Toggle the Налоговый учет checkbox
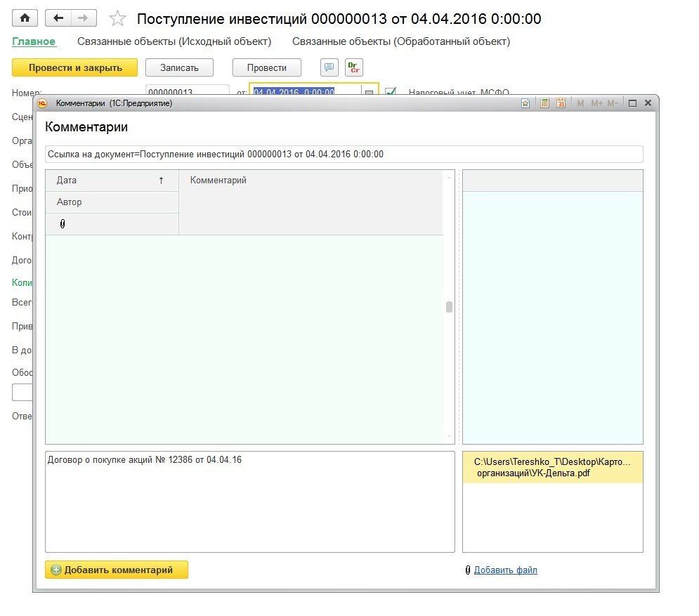Screen dimensions: 699x616 391,91
